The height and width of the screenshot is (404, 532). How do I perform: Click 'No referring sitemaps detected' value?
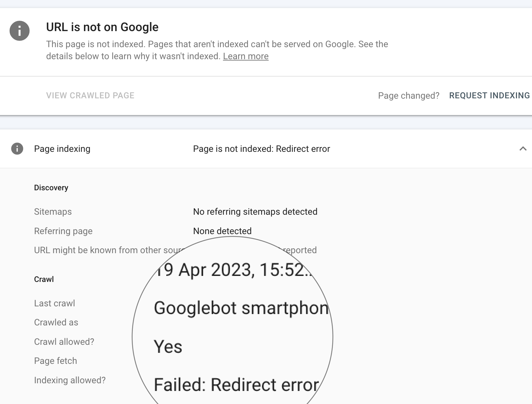pyautogui.click(x=255, y=212)
